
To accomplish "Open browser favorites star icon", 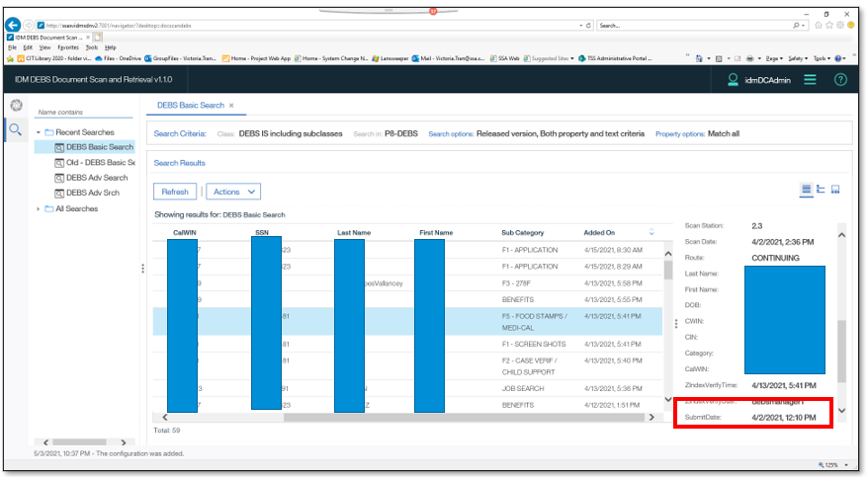I will [829, 26].
